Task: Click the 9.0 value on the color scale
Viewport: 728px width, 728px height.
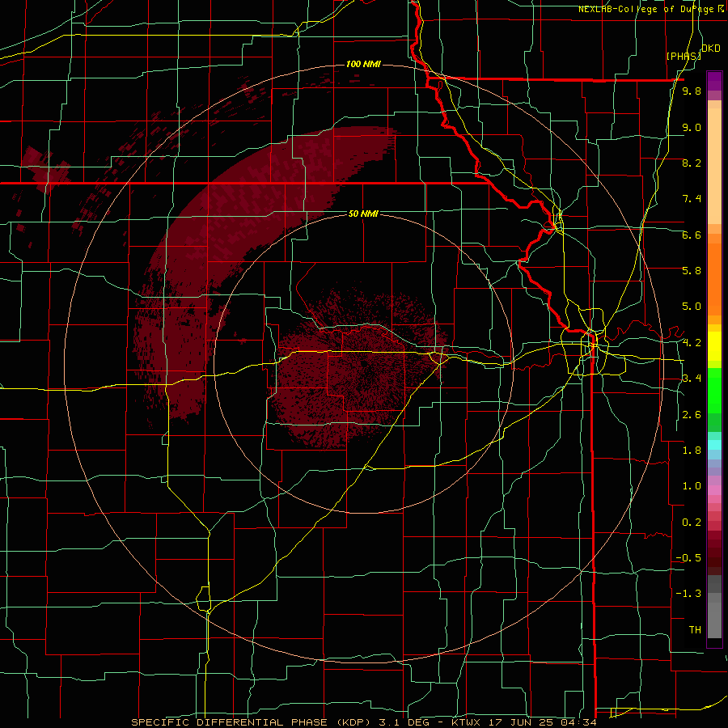Action: (692, 127)
